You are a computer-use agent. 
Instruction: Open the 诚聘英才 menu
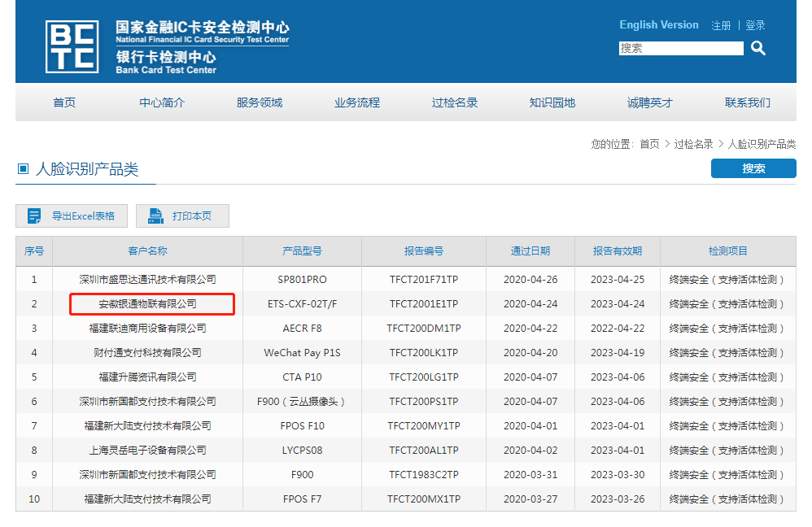click(650, 102)
